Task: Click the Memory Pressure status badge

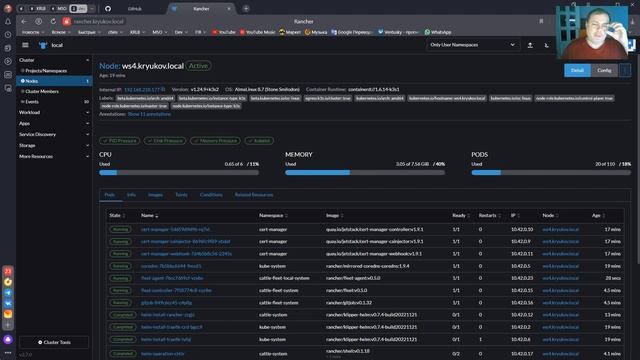Action: point(215,141)
